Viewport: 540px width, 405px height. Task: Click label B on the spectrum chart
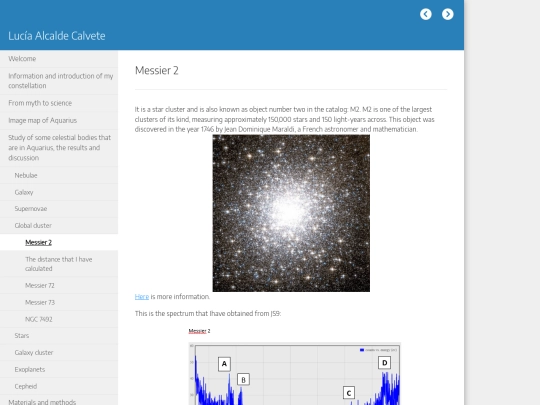click(x=243, y=380)
